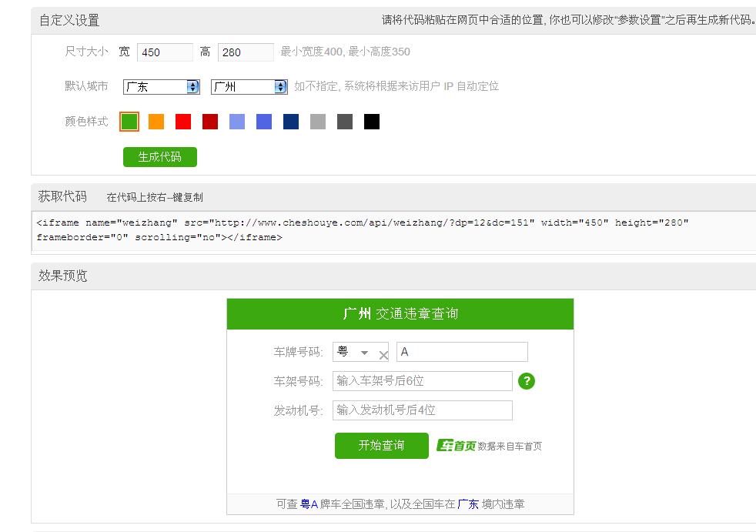Focus the 车架号码 input field

coord(422,381)
